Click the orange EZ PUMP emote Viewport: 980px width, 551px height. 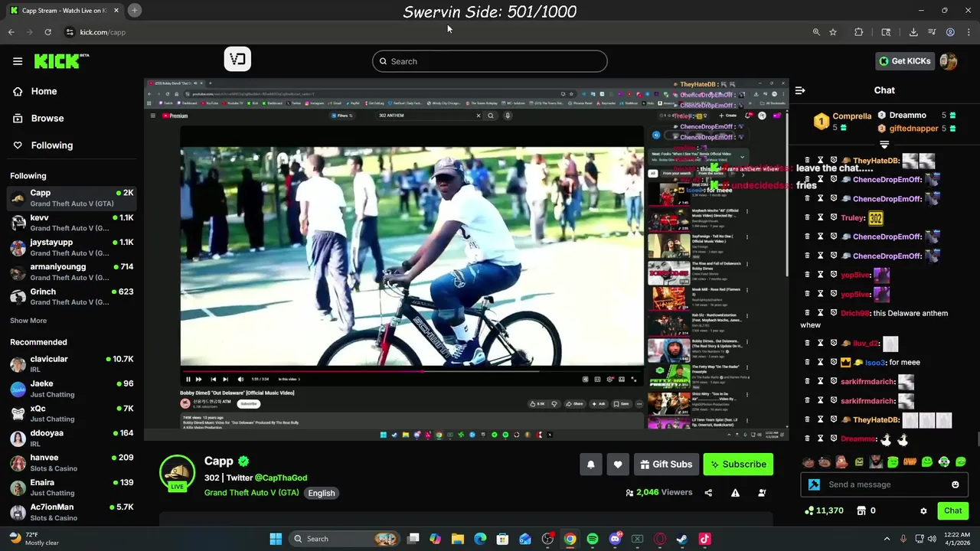[x=910, y=462]
